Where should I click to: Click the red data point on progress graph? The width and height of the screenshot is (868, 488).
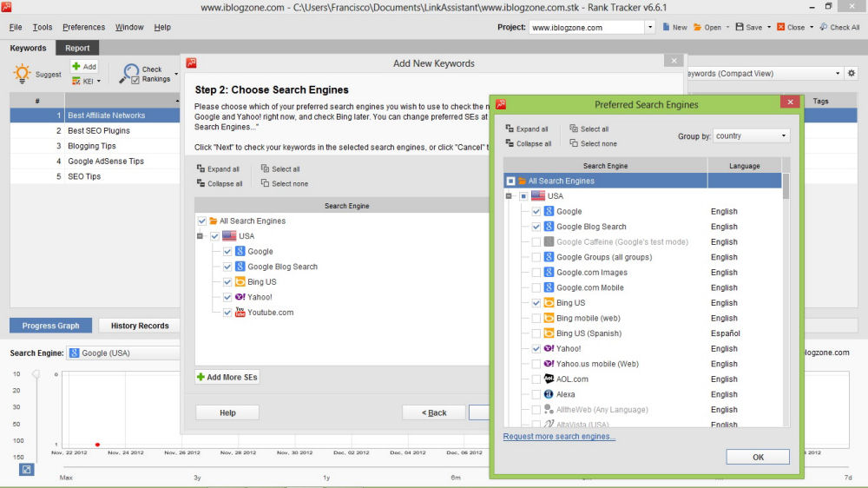click(97, 445)
